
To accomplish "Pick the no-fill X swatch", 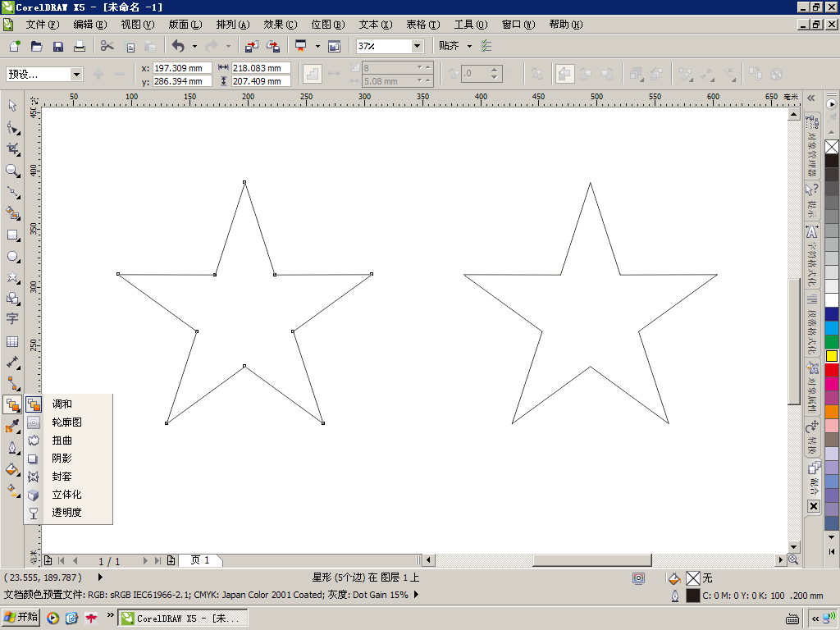I will [832, 146].
